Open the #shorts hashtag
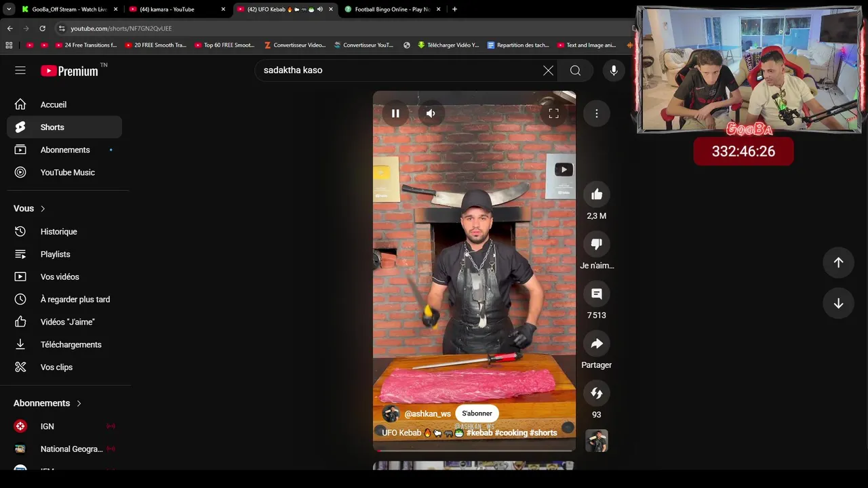The width and height of the screenshot is (868, 488). 543,433
